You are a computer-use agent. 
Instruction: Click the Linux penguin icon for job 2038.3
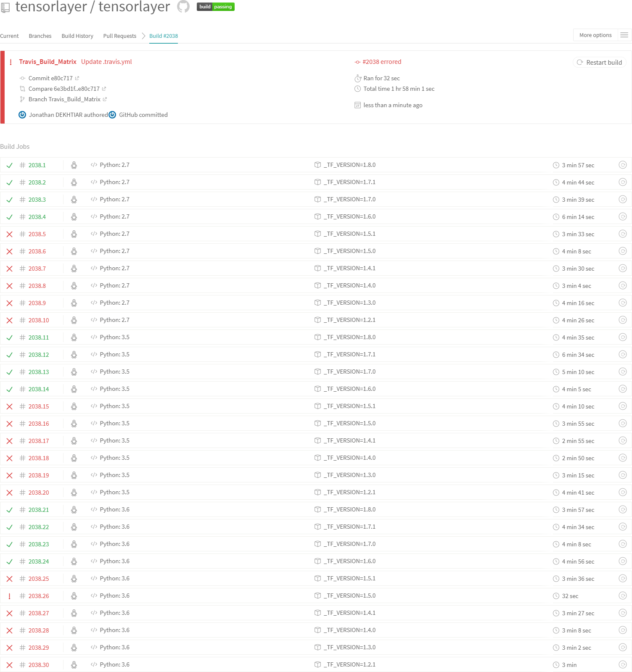coord(74,200)
